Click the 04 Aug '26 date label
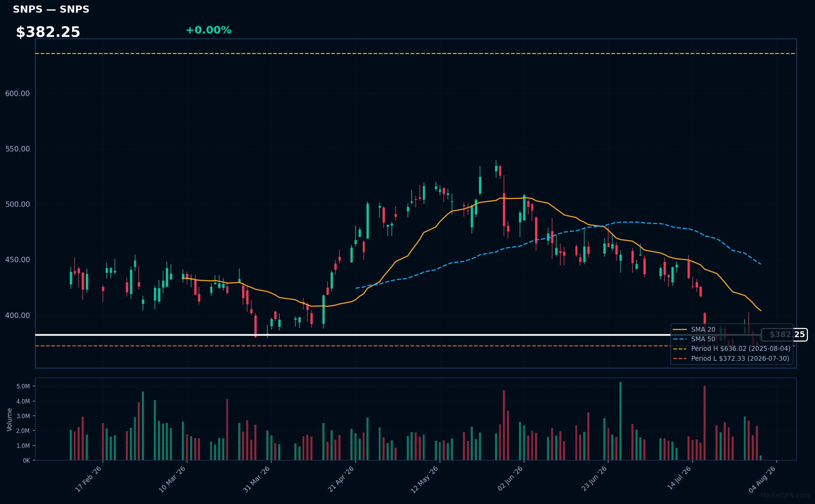The image size is (815, 504). pos(762,479)
